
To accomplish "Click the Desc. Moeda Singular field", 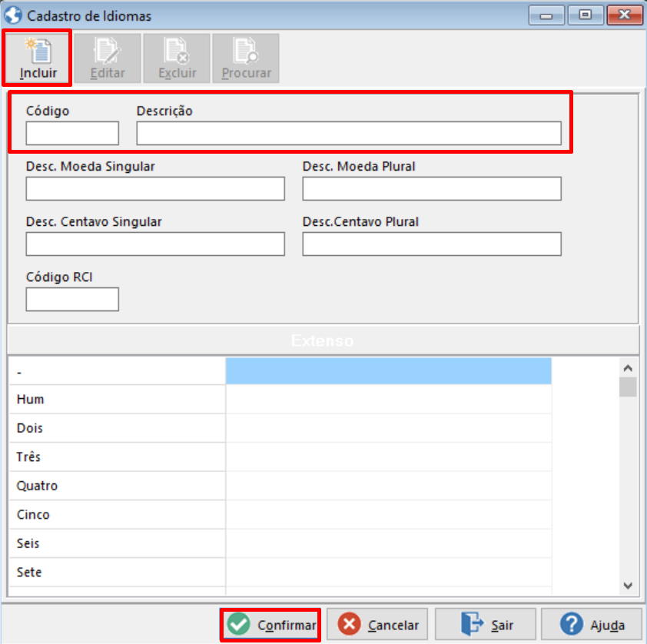I will (x=155, y=188).
